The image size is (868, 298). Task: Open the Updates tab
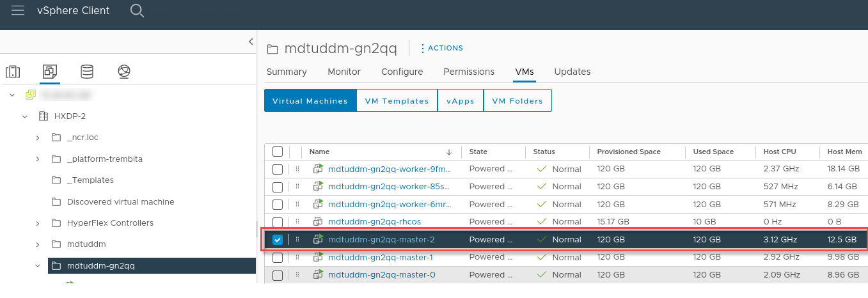click(x=572, y=72)
